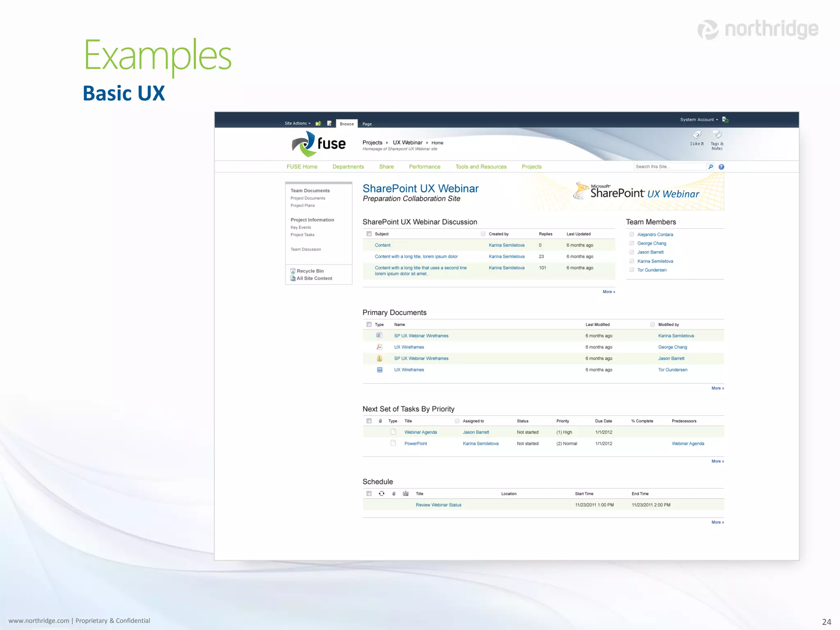Open Project Plans in sidebar
This screenshot has width=840, height=630.
point(303,205)
